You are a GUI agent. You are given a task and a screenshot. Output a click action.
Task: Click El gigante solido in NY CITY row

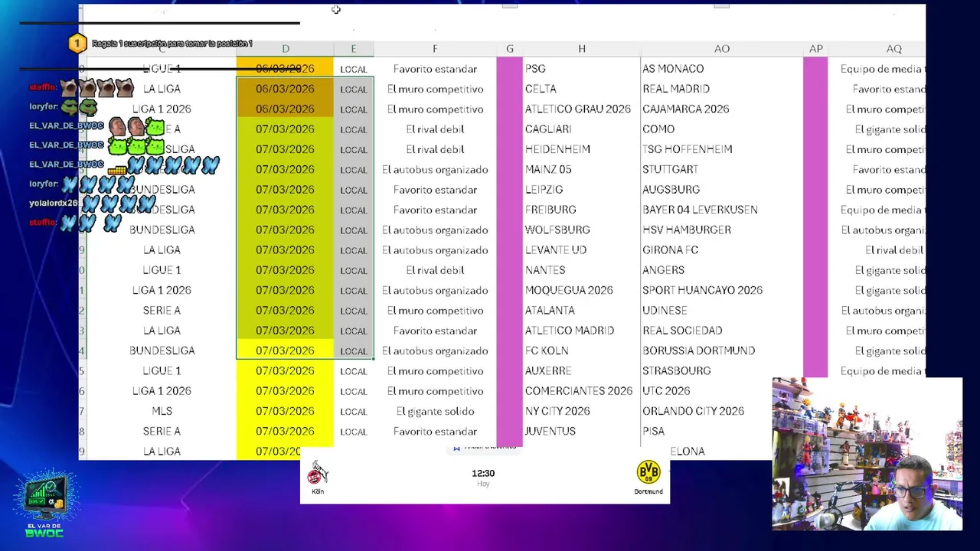coord(435,411)
